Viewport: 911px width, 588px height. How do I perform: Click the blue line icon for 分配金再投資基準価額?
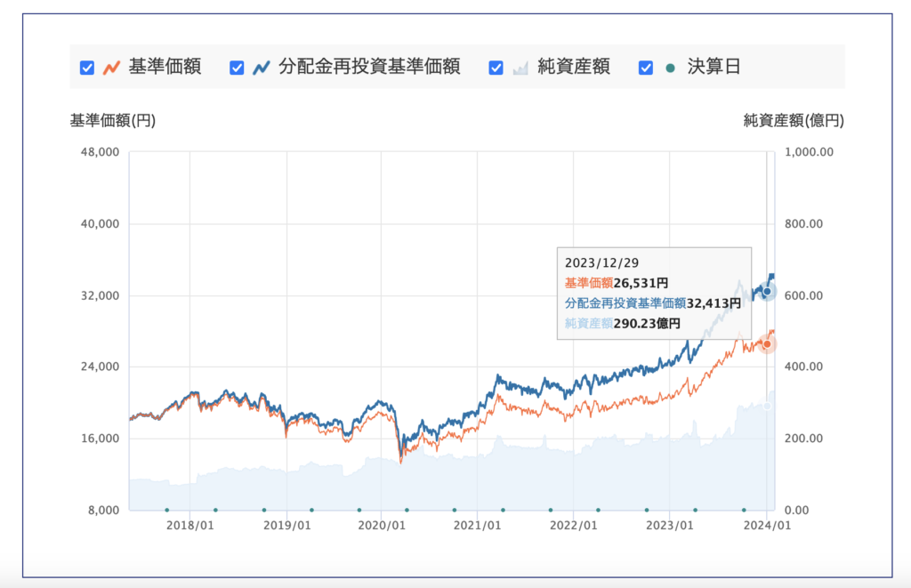(261, 68)
